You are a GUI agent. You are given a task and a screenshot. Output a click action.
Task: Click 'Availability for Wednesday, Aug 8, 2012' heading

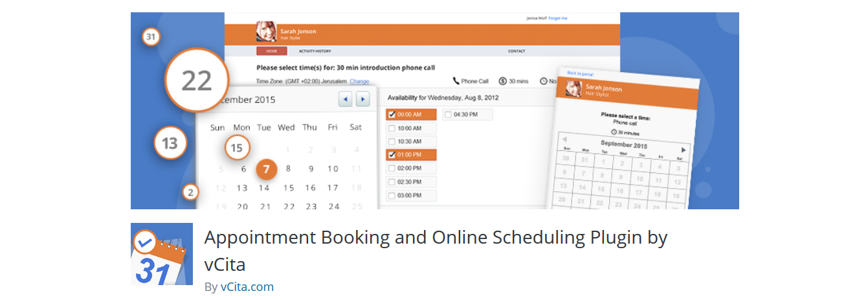click(x=443, y=97)
